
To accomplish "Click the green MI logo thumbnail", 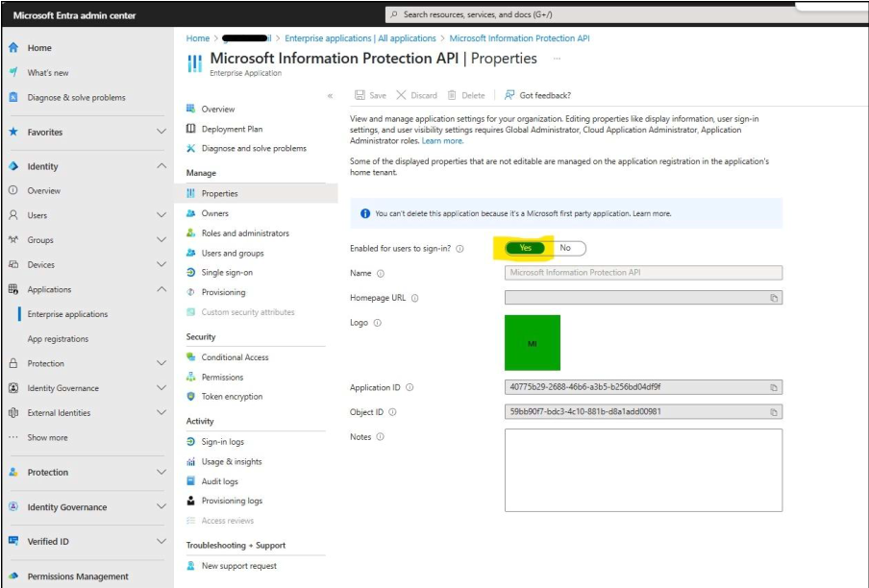I will (532, 343).
